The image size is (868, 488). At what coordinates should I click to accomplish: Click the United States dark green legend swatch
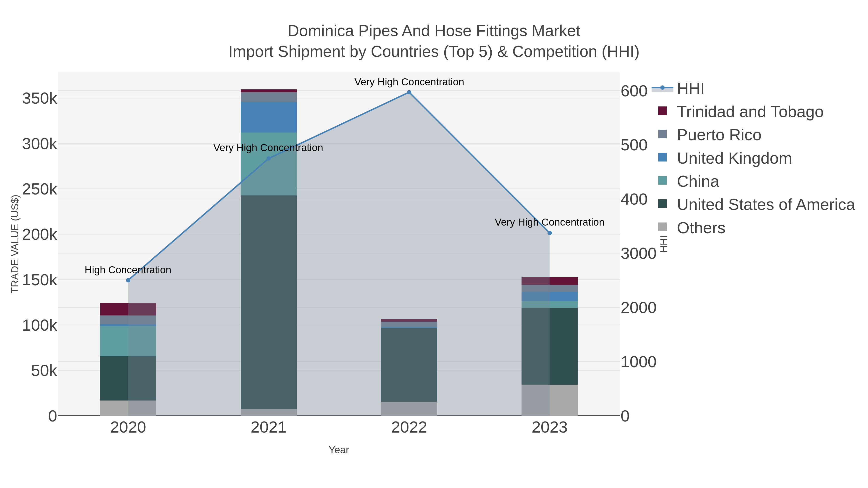[x=663, y=204]
